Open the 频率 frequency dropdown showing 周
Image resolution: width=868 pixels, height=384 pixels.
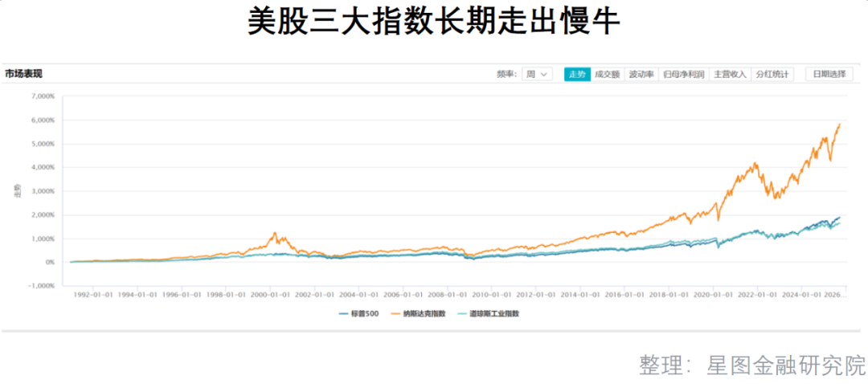click(x=536, y=74)
